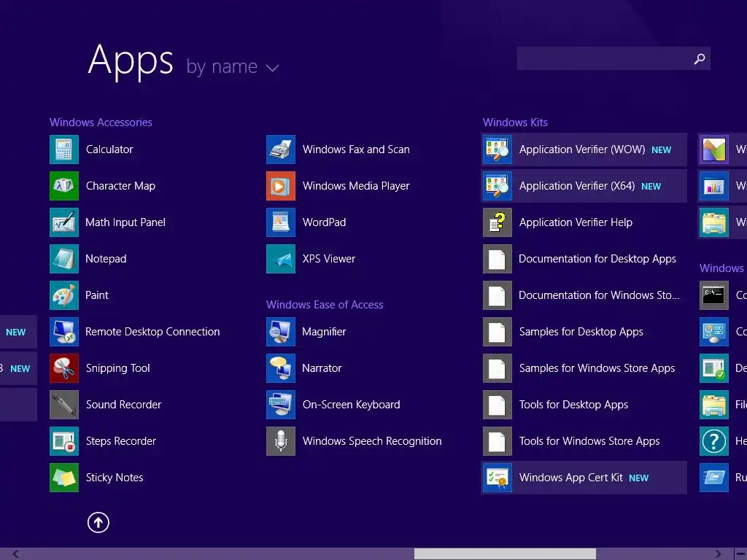This screenshot has height=560, width=747.
Task: Select the Windows Kits group header
Action: tap(515, 122)
